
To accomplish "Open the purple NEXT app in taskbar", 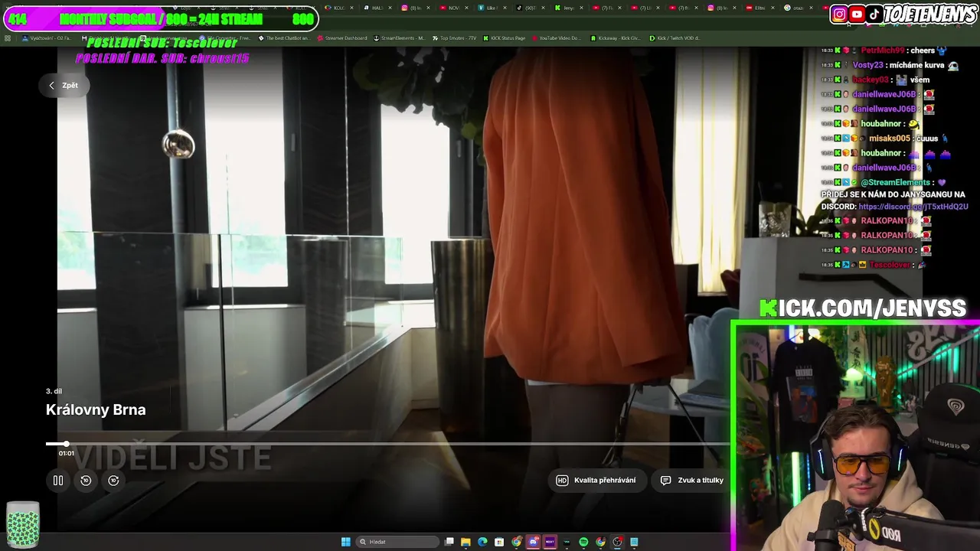I will (550, 542).
